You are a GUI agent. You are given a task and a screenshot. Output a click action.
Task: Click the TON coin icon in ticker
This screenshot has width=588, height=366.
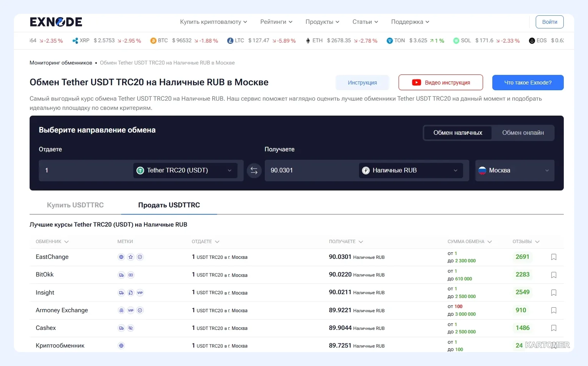[390, 41]
